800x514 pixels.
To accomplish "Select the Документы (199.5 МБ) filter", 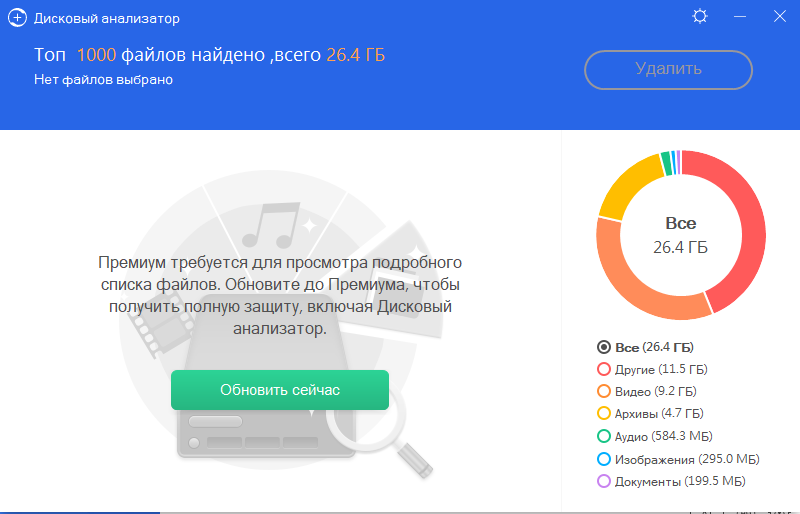I will [x=671, y=481].
